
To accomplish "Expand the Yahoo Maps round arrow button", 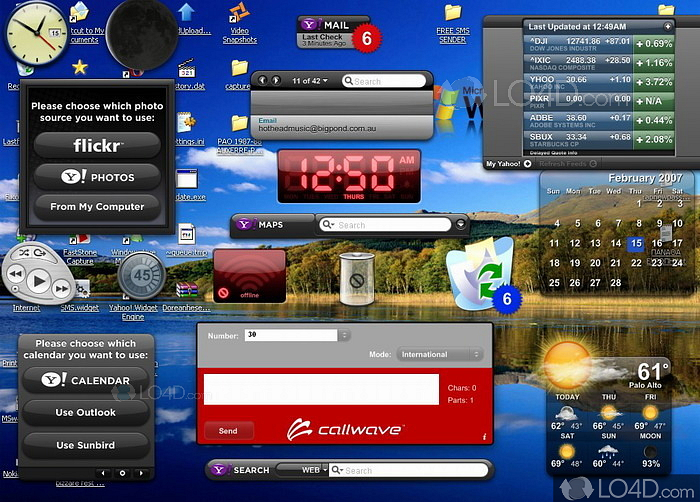I will pyautogui.click(x=461, y=224).
